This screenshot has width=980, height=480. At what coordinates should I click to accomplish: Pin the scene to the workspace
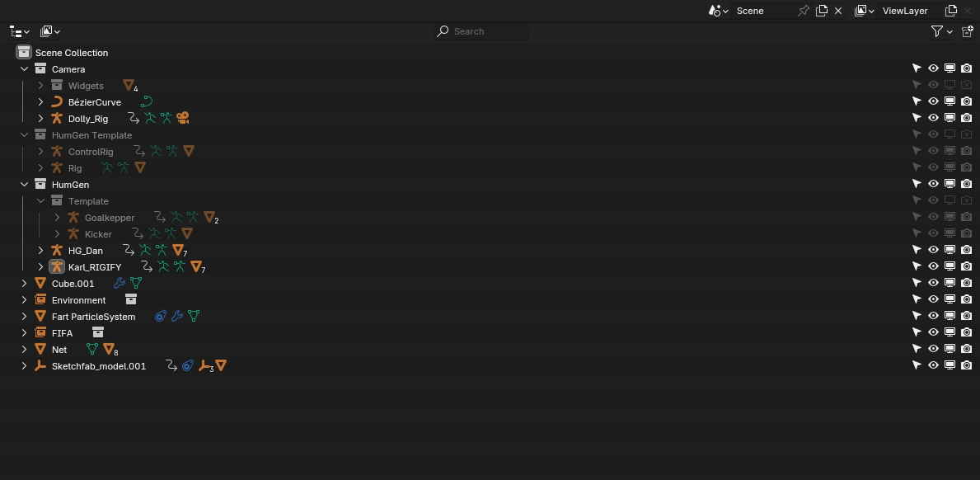point(804,11)
